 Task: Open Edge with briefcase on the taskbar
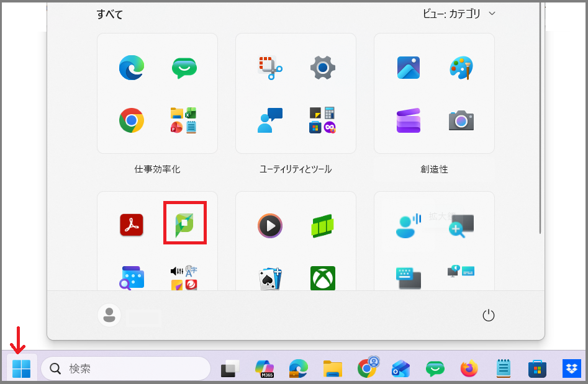click(x=299, y=368)
